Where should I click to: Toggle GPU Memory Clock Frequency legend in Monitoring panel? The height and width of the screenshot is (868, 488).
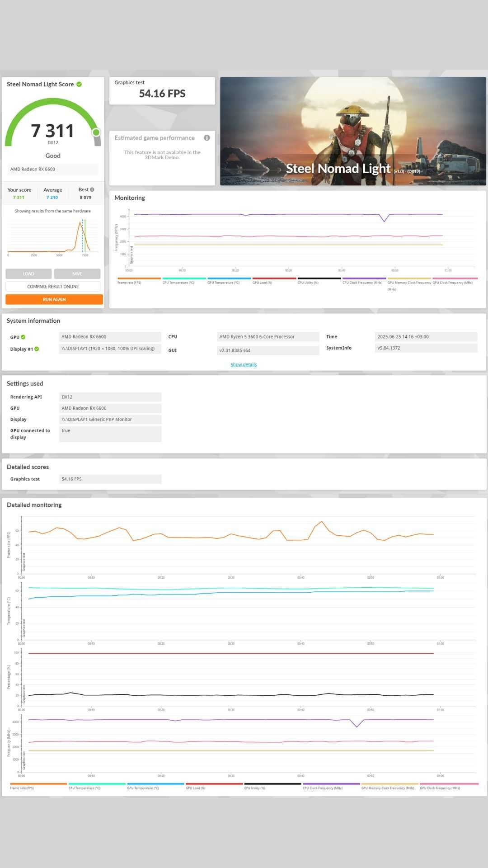tap(409, 283)
